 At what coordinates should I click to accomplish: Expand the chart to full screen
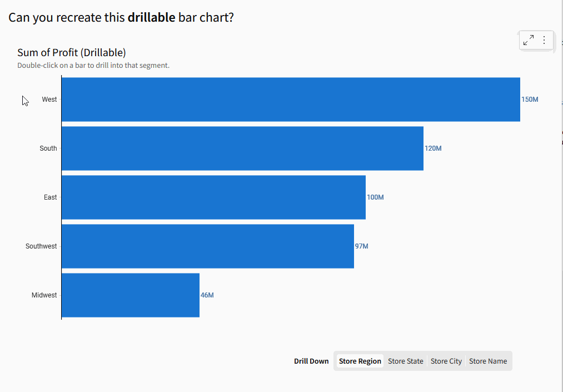click(529, 40)
